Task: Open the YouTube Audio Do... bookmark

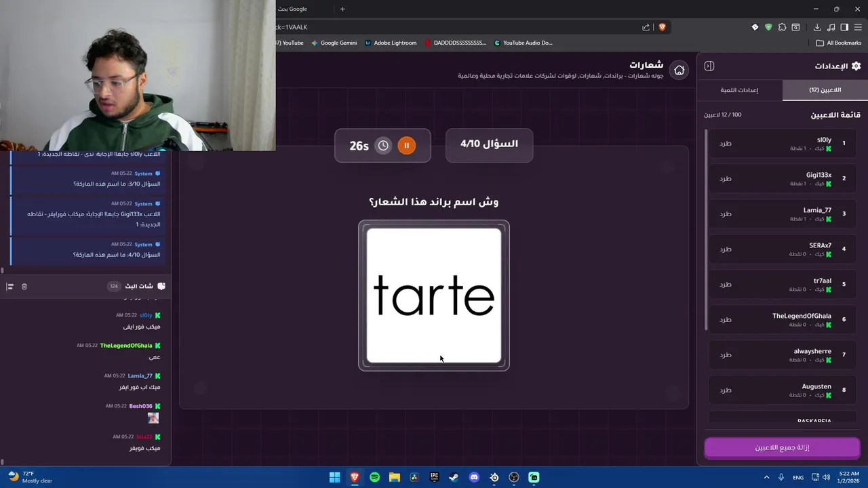Action: pyautogui.click(x=523, y=43)
